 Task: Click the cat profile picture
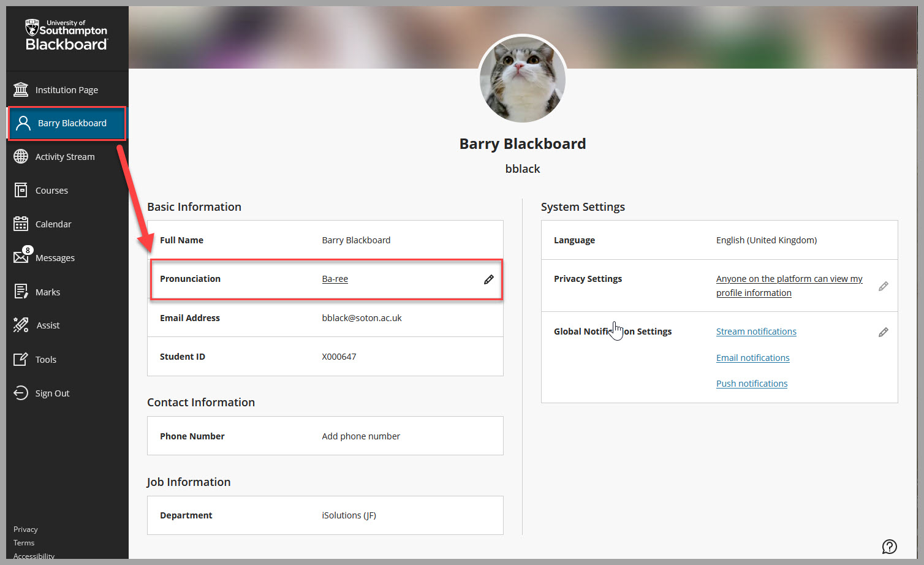(x=522, y=79)
